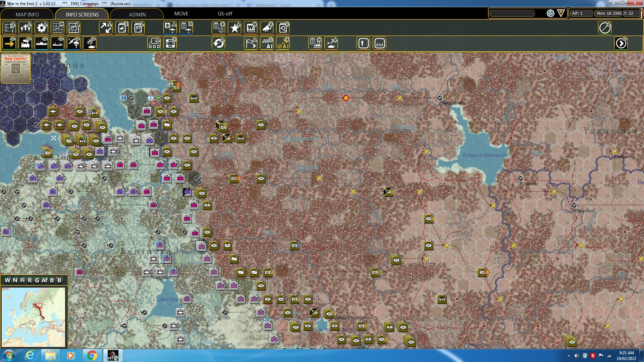Click the brown triangle T icon
The width and height of the screenshot is (644, 362).
pos(561,13)
